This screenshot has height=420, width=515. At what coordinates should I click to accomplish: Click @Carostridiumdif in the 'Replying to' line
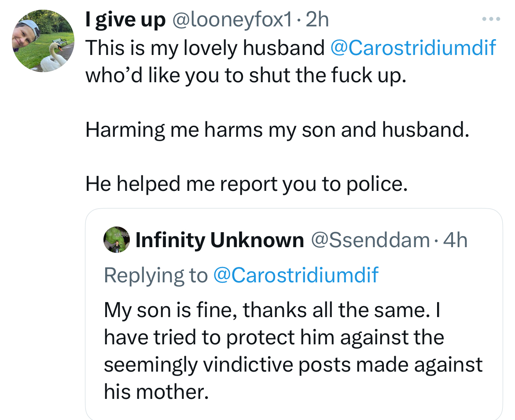pyautogui.click(x=296, y=274)
